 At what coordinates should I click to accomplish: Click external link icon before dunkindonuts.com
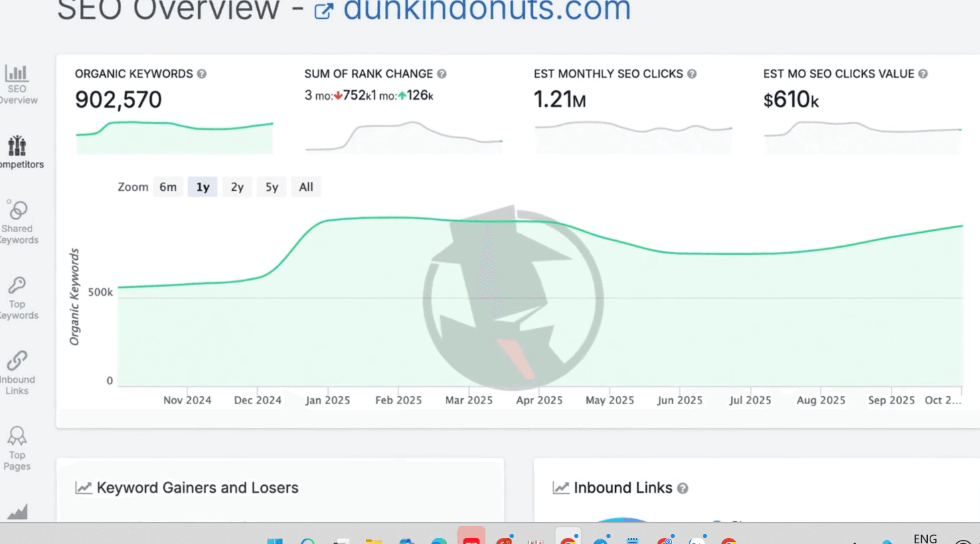coord(323,11)
